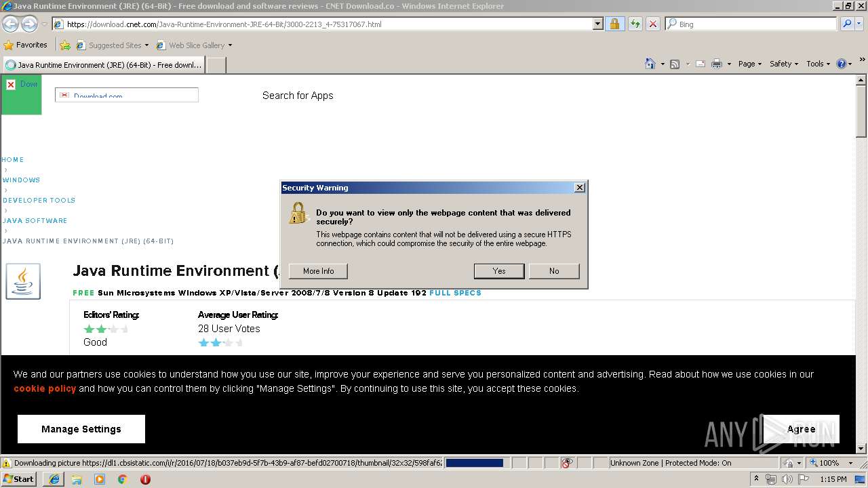Viewport: 868px width, 488px height.
Task: Open the Safety menu
Action: [x=784, y=64]
